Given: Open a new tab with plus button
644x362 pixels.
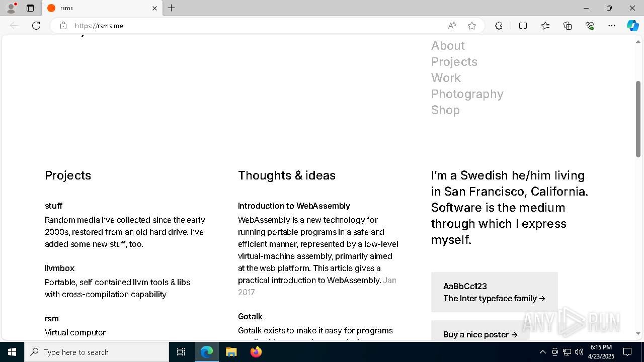Looking at the screenshot, I should (x=172, y=8).
